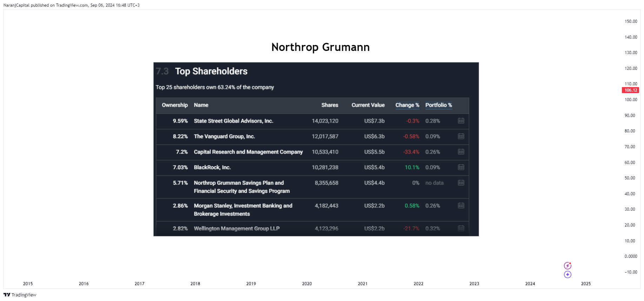Screen dimensions: 644x301
Task: Click the calendar icon in Wellington Management row
Action: [x=461, y=228]
